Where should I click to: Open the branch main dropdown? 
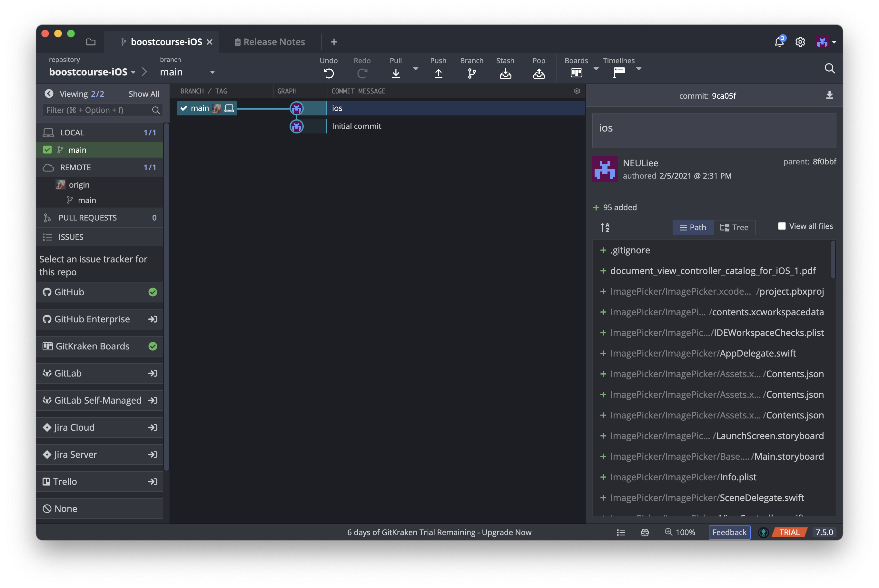click(212, 73)
